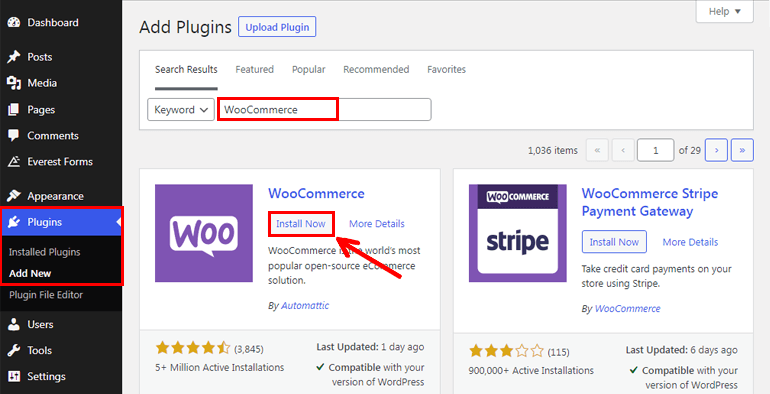The width and height of the screenshot is (770, 394).
Task: Click the Users person icon
Action: tap(14, 324)
